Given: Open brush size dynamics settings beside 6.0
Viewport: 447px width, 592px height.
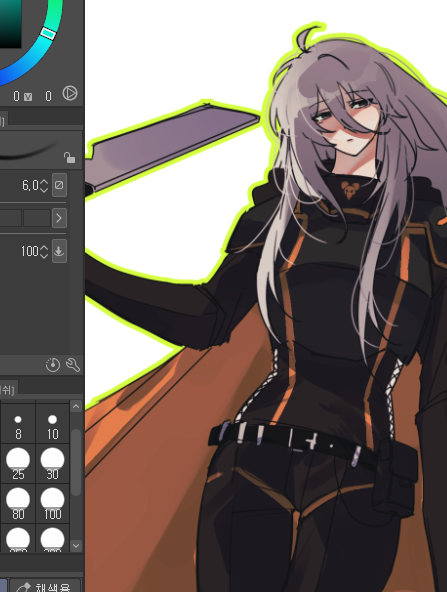Looking at the screenshot, I should click(59, 185).
